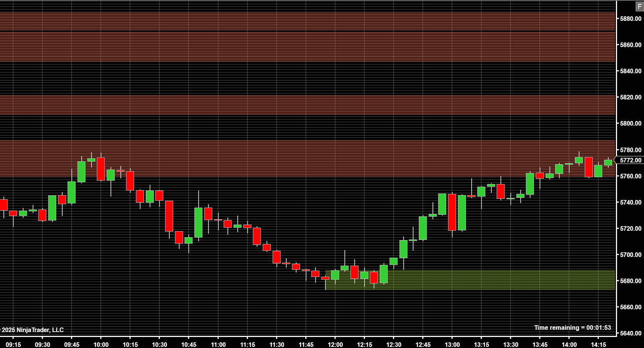The height and width of the screenshot is (348, 644).
Task: Select the red zone around 5820 level
Action: coord(307,105)
